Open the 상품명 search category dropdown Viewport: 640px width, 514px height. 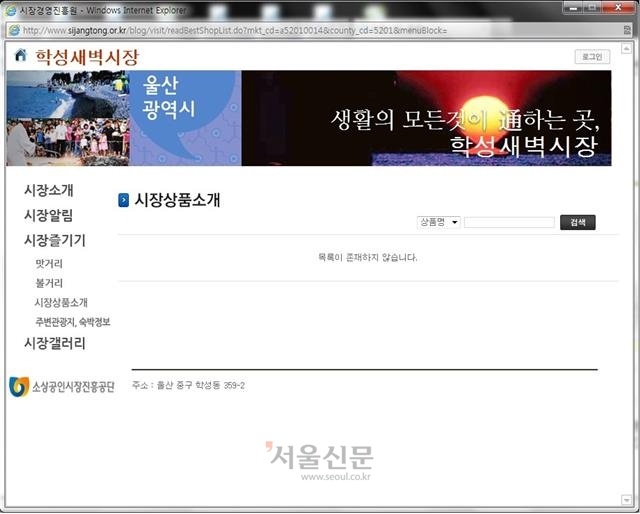coord(439,222)
